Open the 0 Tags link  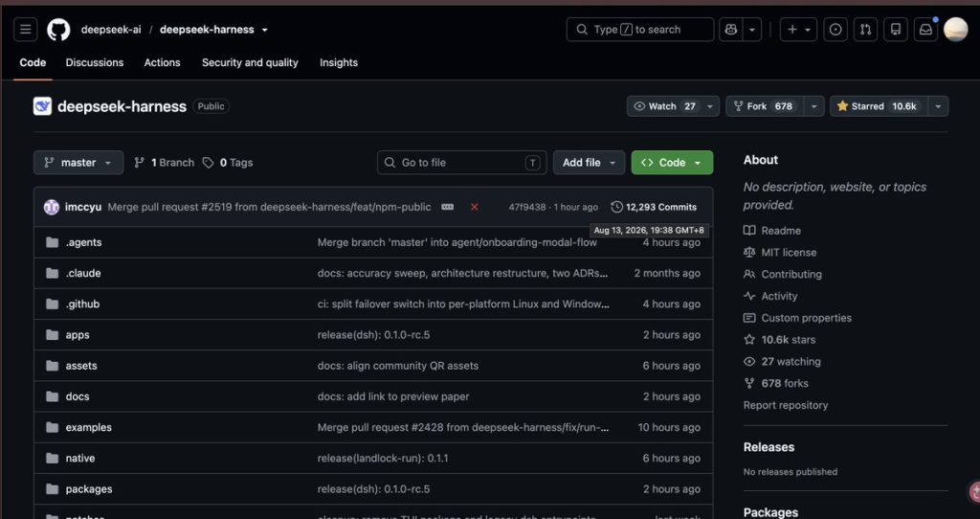point(228,163)
